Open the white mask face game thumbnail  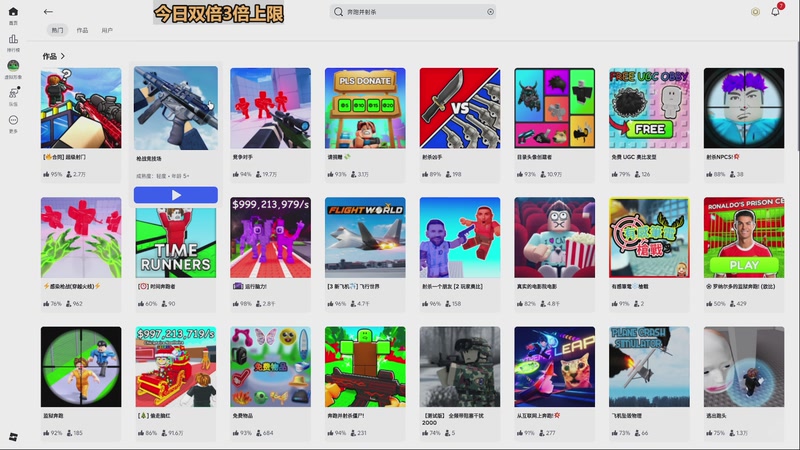(744, 367)
